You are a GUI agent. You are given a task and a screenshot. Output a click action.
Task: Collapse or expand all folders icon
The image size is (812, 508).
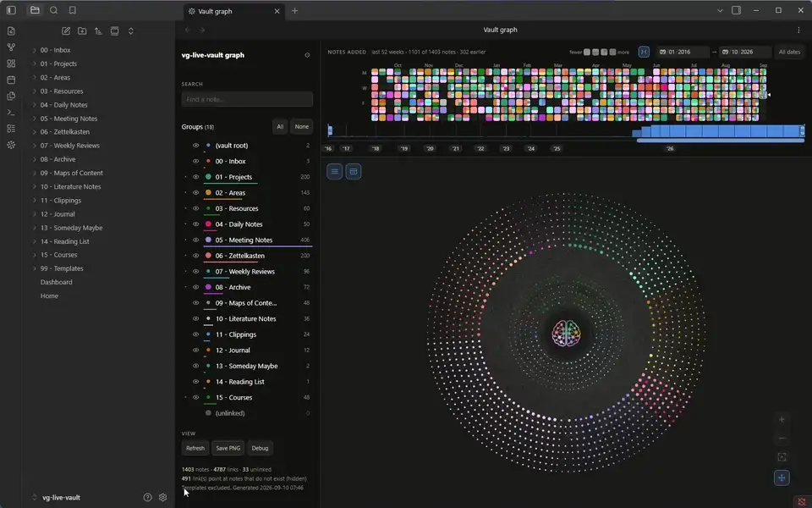[x=131, y=31]
